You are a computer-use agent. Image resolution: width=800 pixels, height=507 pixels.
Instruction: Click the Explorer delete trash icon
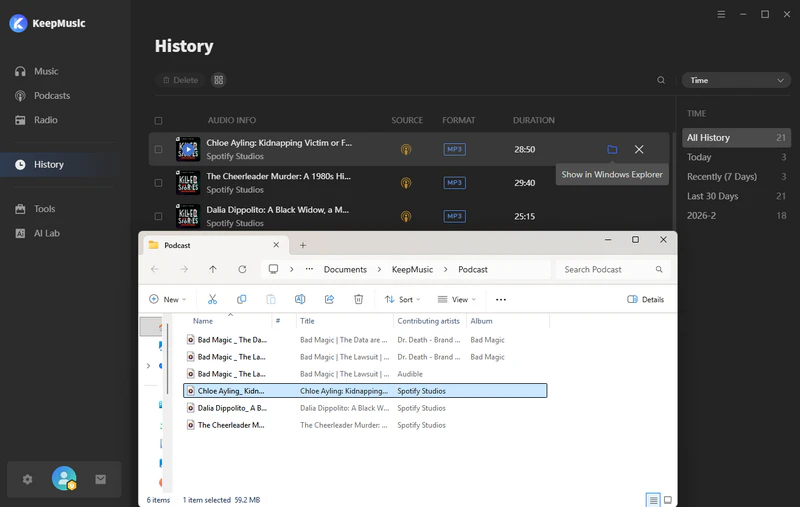point(358,299)
